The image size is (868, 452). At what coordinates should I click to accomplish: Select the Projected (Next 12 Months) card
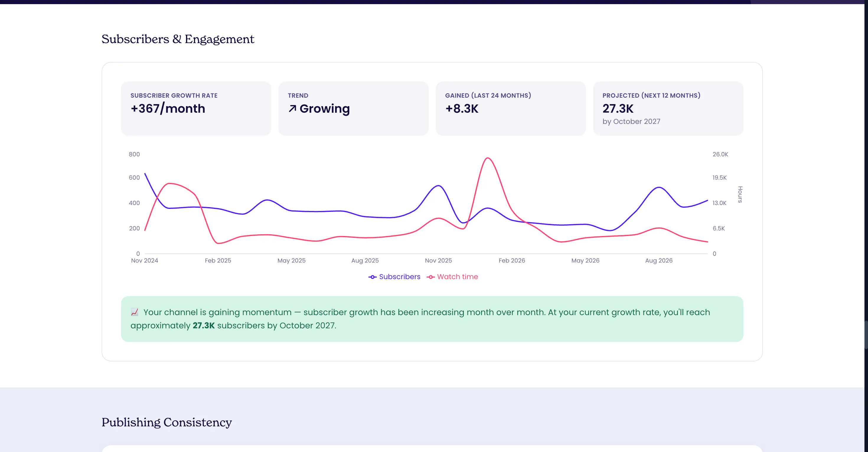(x=668, y=109)
